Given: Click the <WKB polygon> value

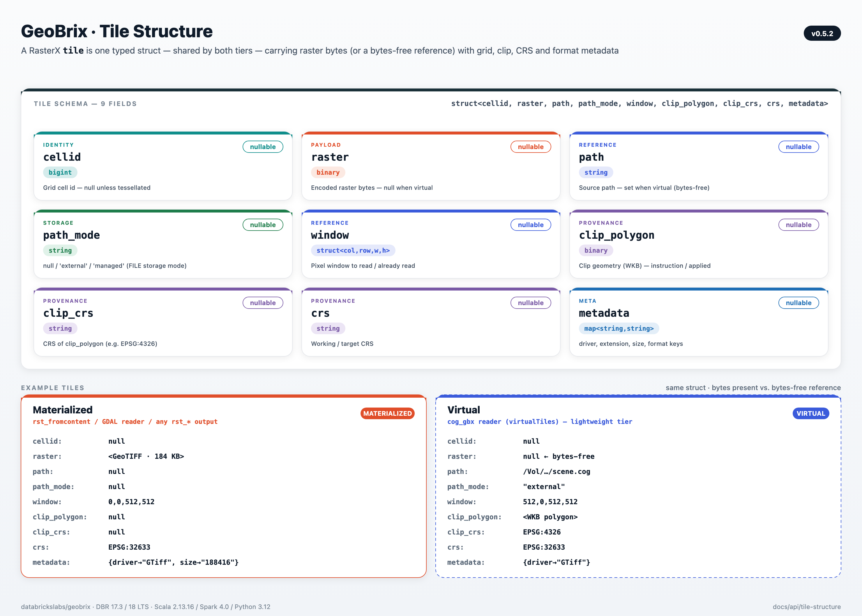Looking at the screenshot, I should [550, 517].
